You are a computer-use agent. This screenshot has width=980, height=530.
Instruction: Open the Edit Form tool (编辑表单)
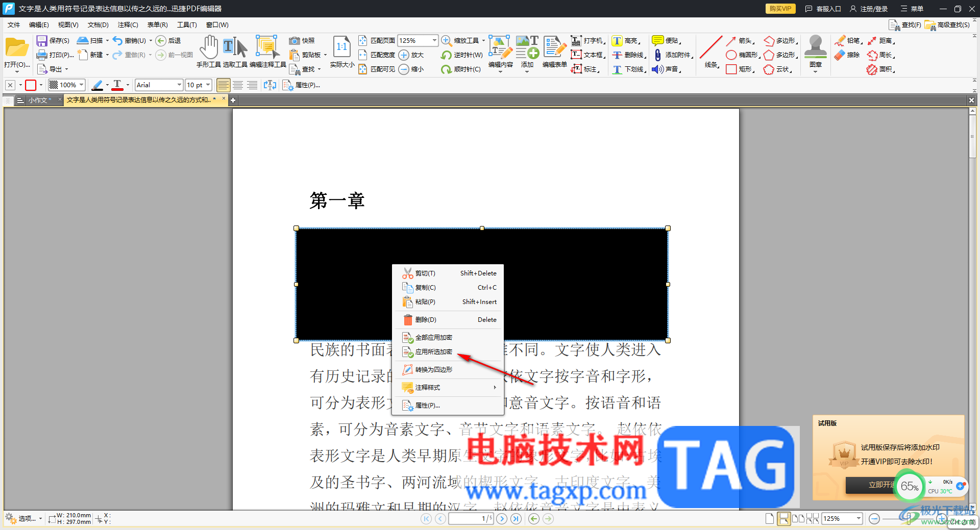(554, 52)
